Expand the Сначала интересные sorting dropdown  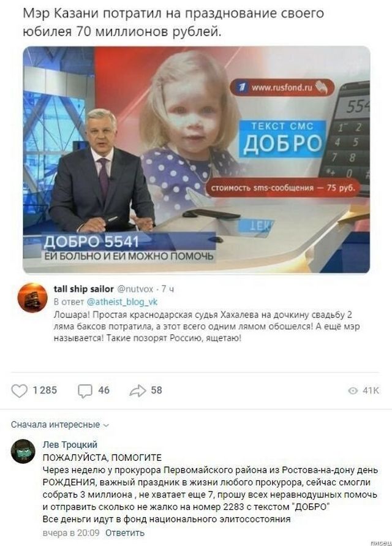tap(60, 425)
